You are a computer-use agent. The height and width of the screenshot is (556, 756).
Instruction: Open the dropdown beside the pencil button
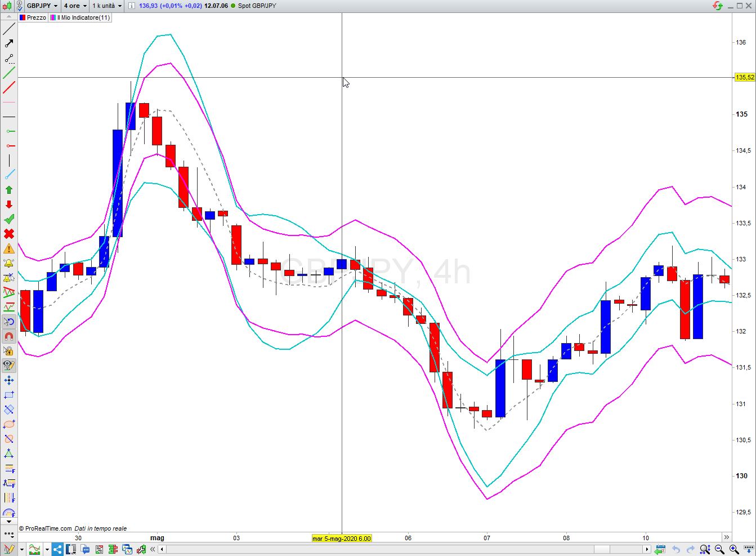pos(22,549)
